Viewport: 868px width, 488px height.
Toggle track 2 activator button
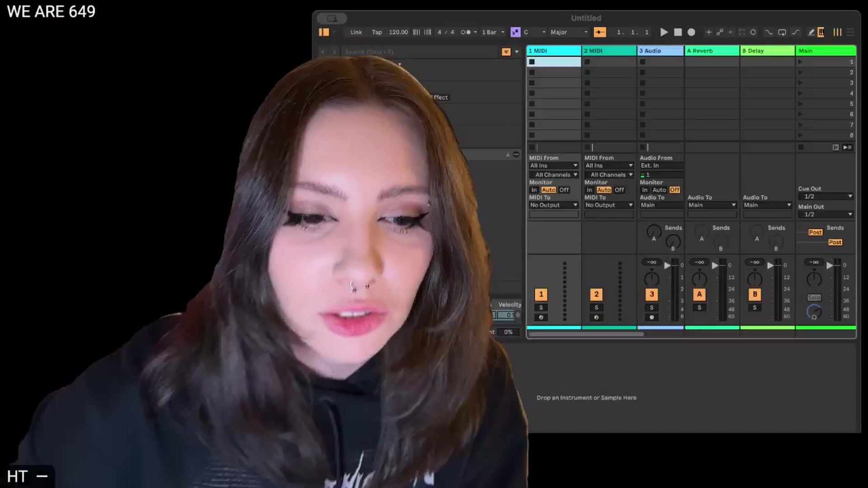(x=596, y=295)
